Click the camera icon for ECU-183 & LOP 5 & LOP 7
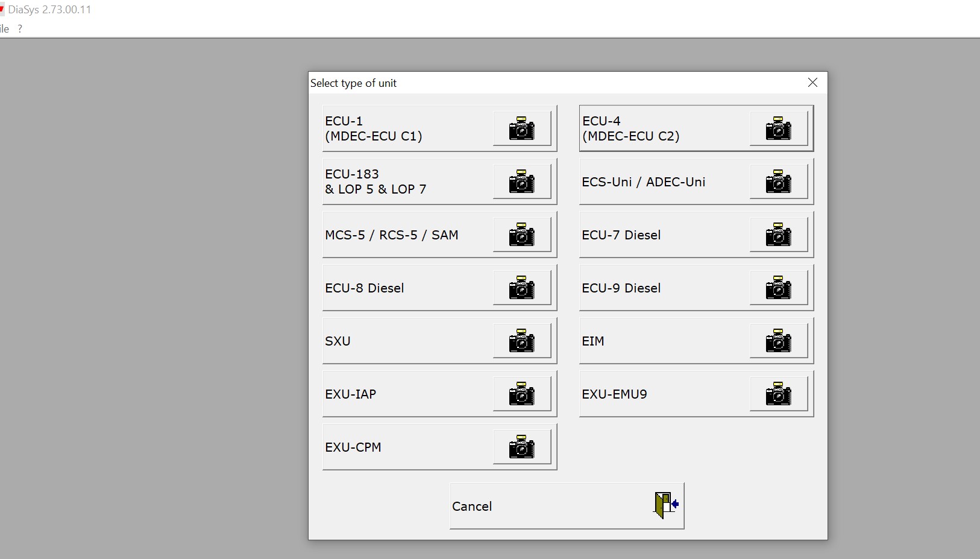The image size is (980, 559). (521, 181)
